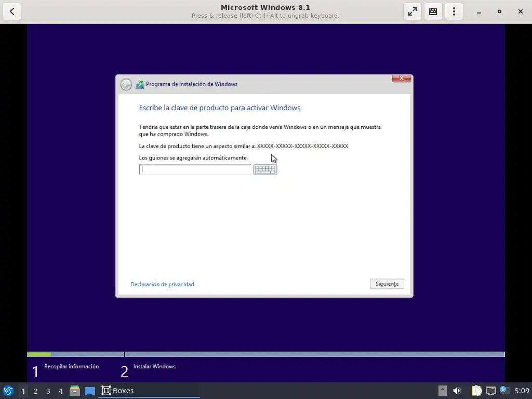532x399 pixels.
Task: Open the Lubuntu start menu
Action: click(x=8, y=391)
